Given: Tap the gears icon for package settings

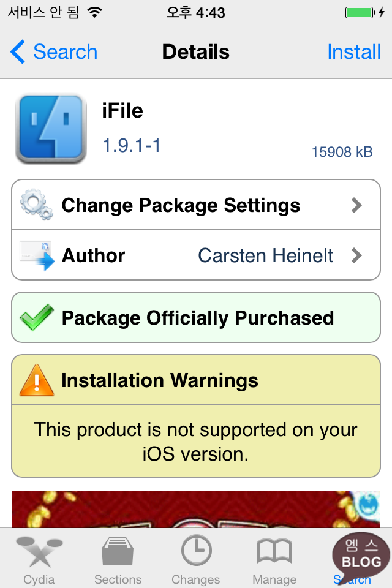Looking at the screenshot, I should pos(36,205).
